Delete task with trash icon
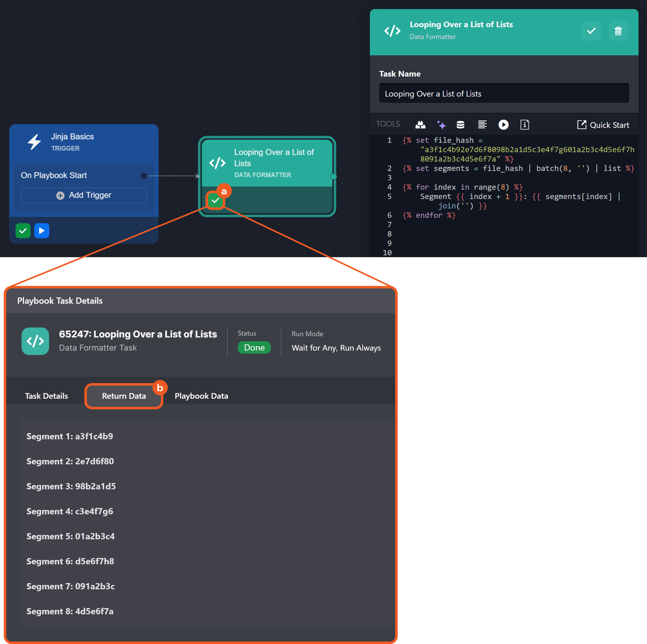Viewport: 647px width, 644px height. tap(618, 31)
